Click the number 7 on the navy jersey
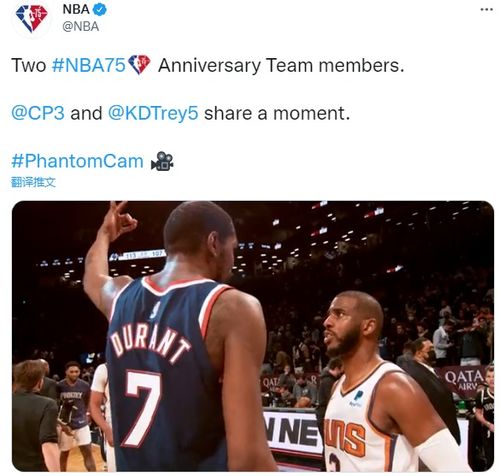 point(141,408)
